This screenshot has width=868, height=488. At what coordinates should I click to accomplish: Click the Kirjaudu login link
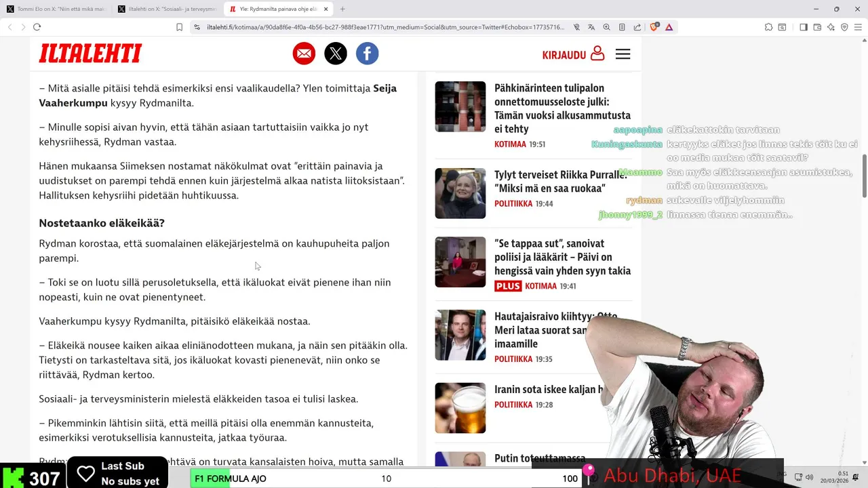573,54
